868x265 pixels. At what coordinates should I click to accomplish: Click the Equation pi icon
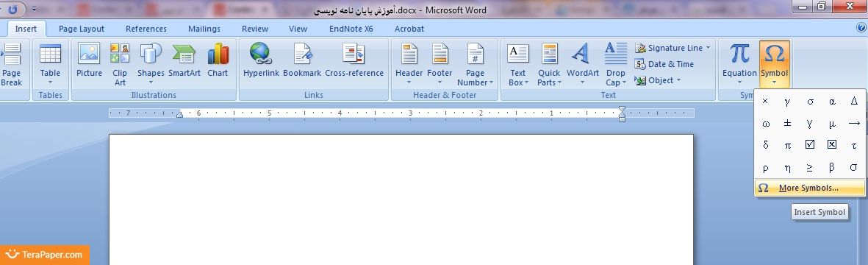(x=739, y=54)
